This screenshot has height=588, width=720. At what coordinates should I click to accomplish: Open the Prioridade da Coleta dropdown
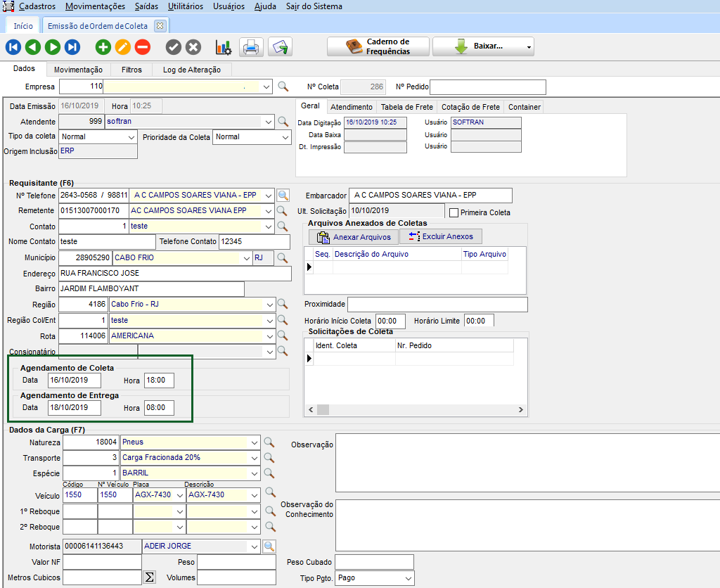click(x=285, y=137)
